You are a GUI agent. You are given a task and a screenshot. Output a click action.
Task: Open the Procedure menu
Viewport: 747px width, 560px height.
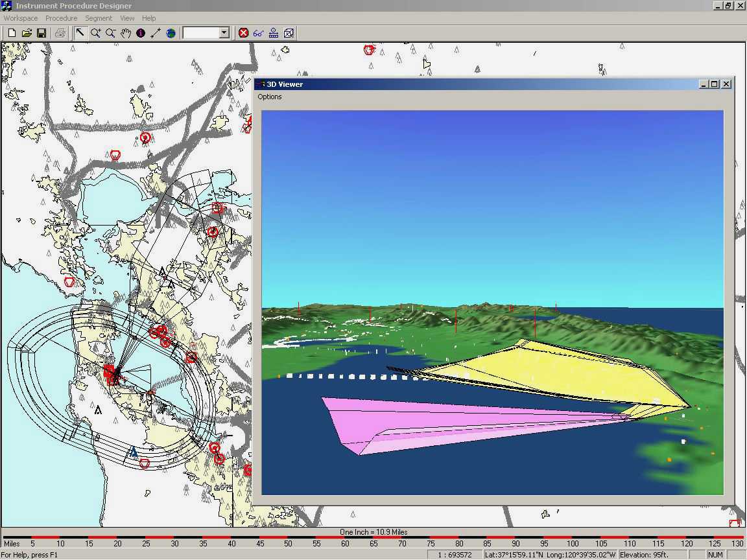(61, 18)
